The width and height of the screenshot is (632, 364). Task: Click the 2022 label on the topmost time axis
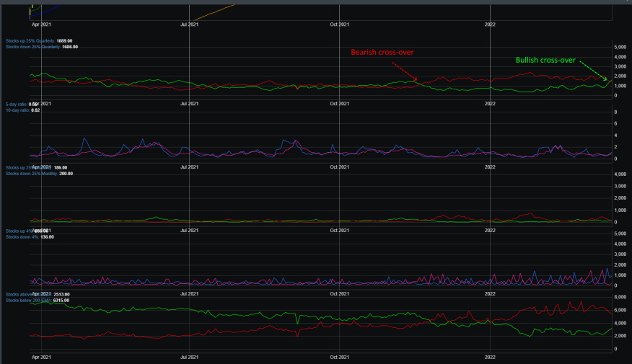490,25
